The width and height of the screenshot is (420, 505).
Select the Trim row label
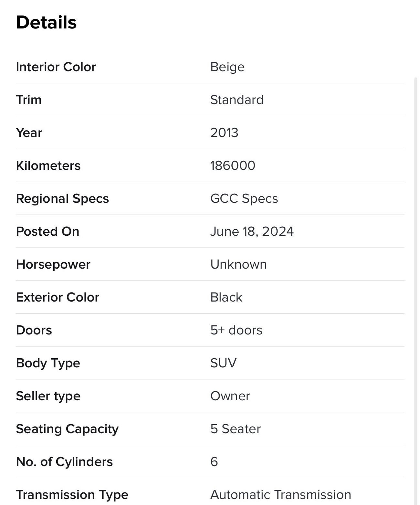tap(29, 100)
